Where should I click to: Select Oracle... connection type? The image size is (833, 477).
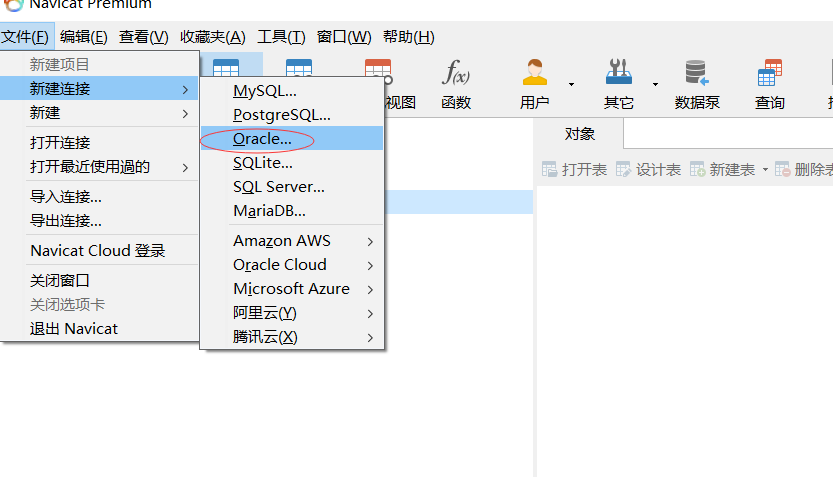[x=292, y=139]
